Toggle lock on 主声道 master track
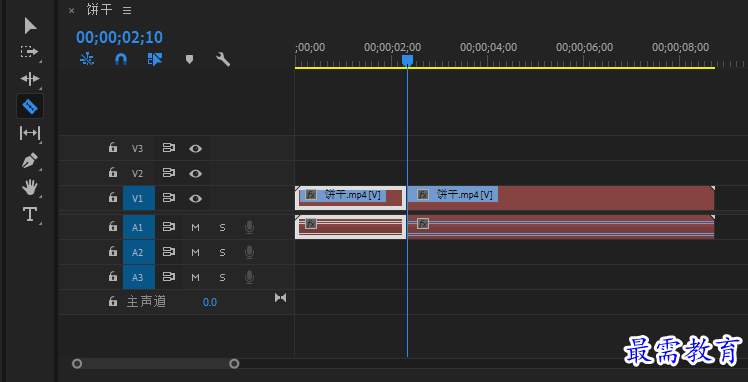748x382 pixels. coord(113,301)
